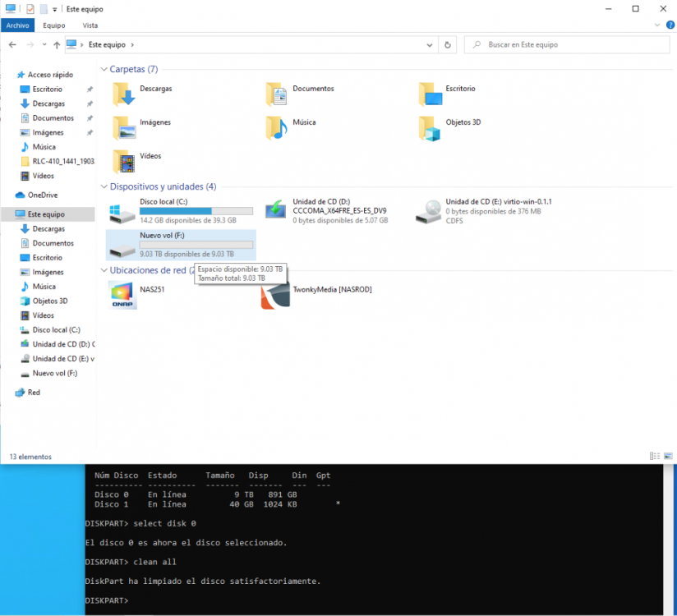Expand the ribbon with the chevron
Image resolution: width=677 pixels, height=616 pixels.
coord(657,25)
